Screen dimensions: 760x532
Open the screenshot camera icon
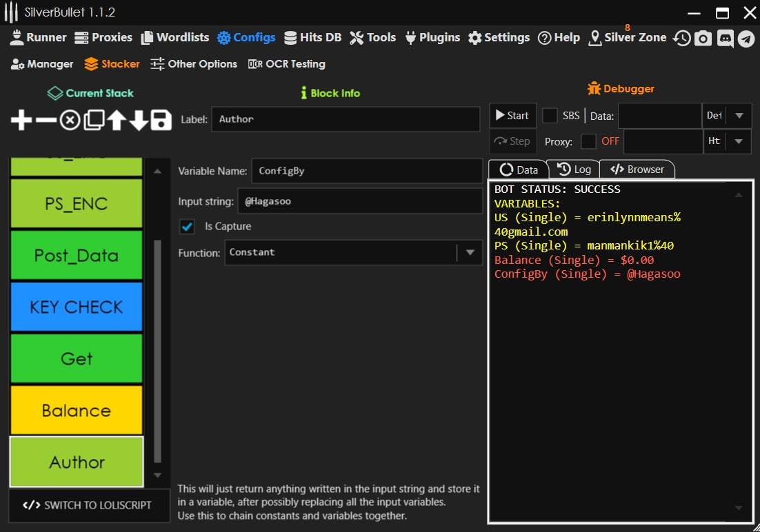click(x=703, y=38)
